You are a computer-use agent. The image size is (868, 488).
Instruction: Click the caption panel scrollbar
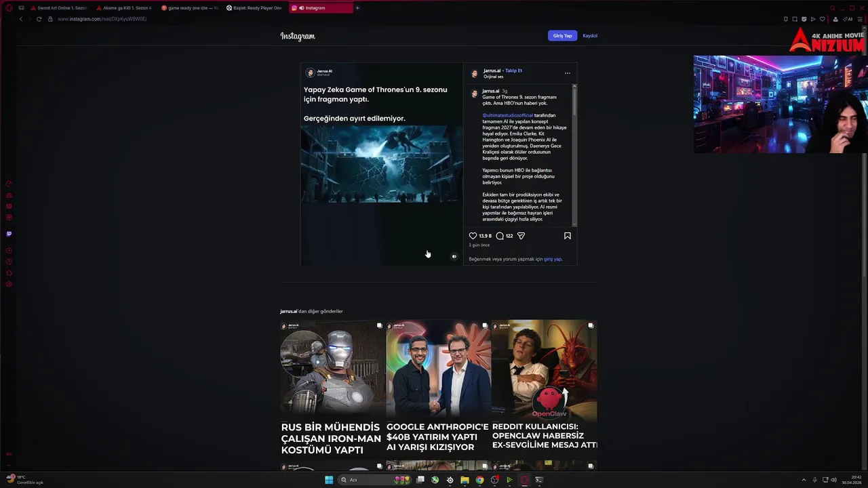[574, 155]
